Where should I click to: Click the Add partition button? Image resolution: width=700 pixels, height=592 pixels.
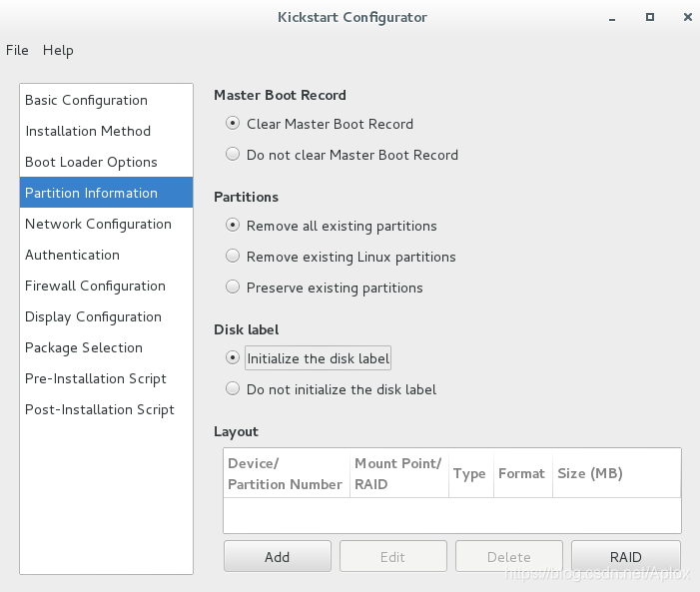(278, 556)
